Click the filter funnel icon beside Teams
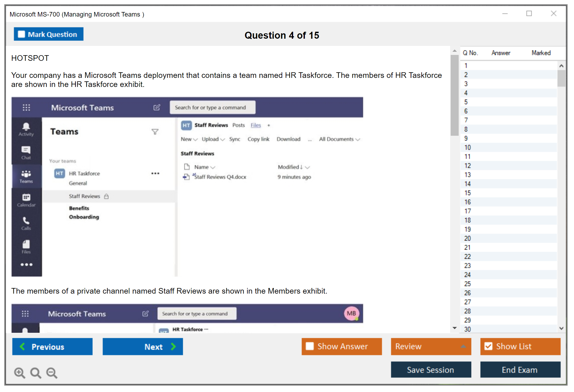 tap(155, 132)
